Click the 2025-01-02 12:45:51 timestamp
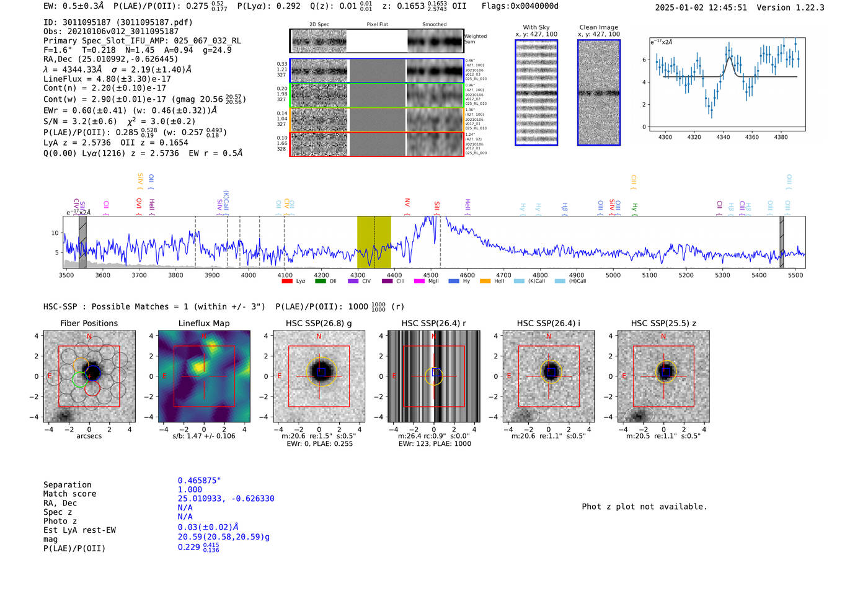 pos(701,8)
